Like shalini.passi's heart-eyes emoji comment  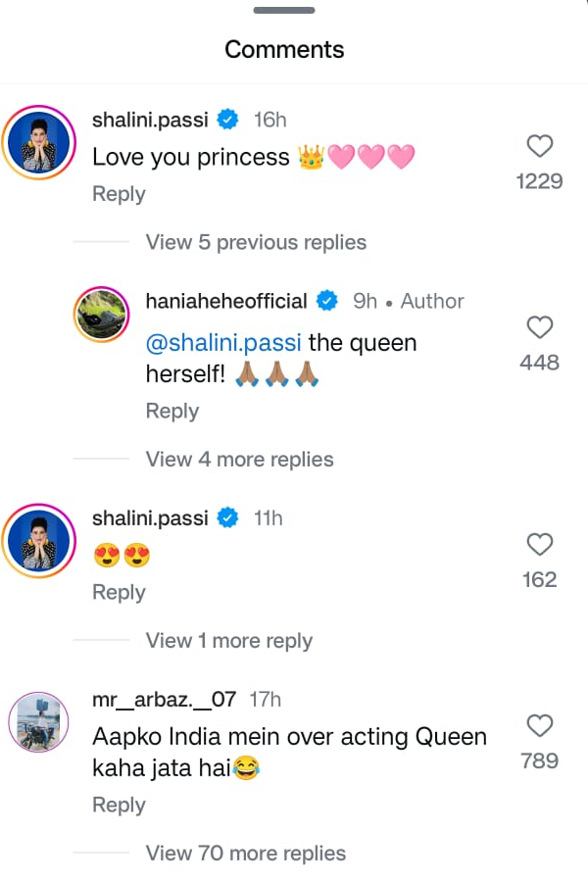[x=540, y=545]
